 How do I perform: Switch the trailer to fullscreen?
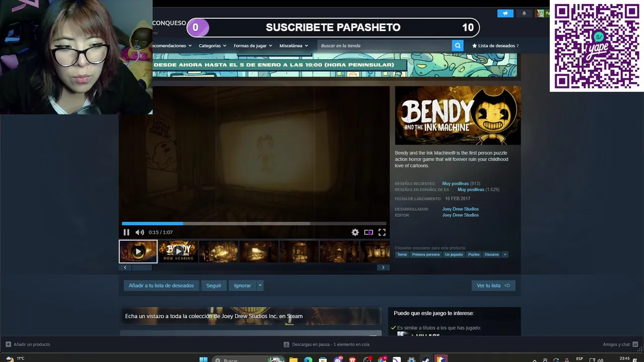[382, 232]
